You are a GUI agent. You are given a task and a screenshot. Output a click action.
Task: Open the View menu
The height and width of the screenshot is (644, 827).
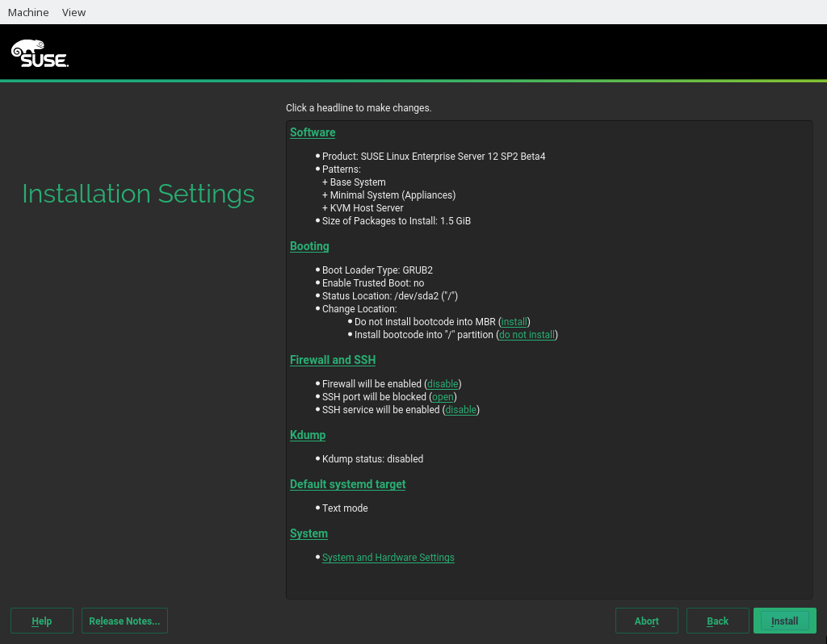73,12
